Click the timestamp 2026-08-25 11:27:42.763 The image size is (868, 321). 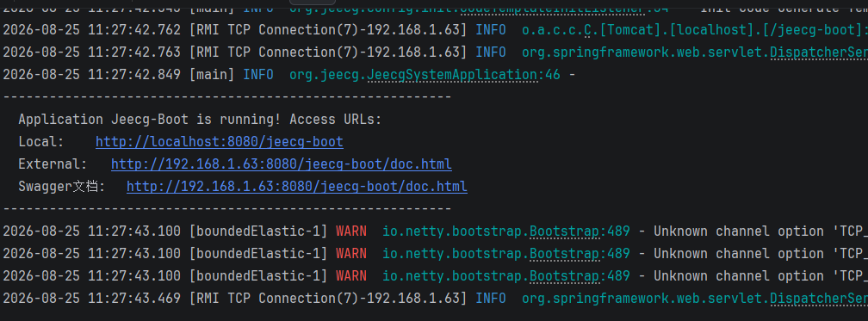[92, 52]
